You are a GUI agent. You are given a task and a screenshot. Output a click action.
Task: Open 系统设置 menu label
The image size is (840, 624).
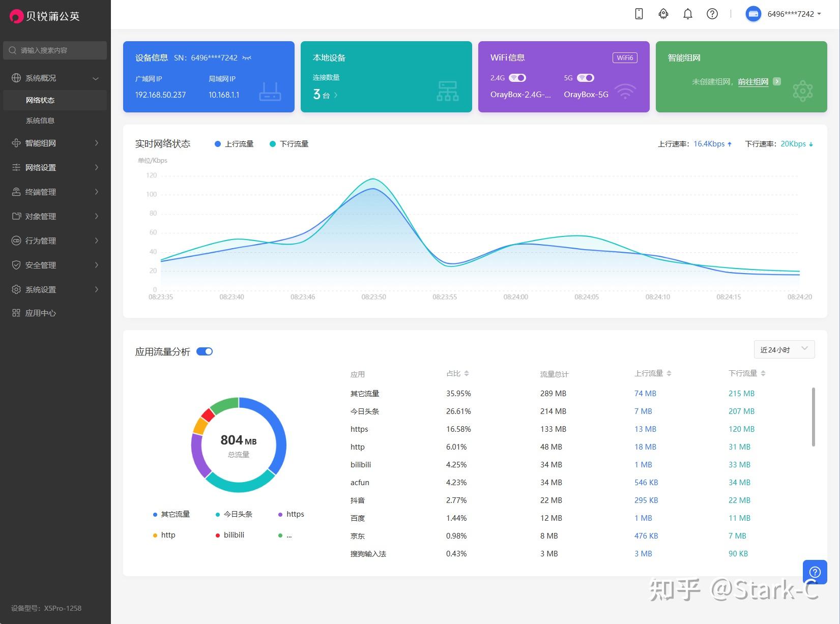pos(41,289)
